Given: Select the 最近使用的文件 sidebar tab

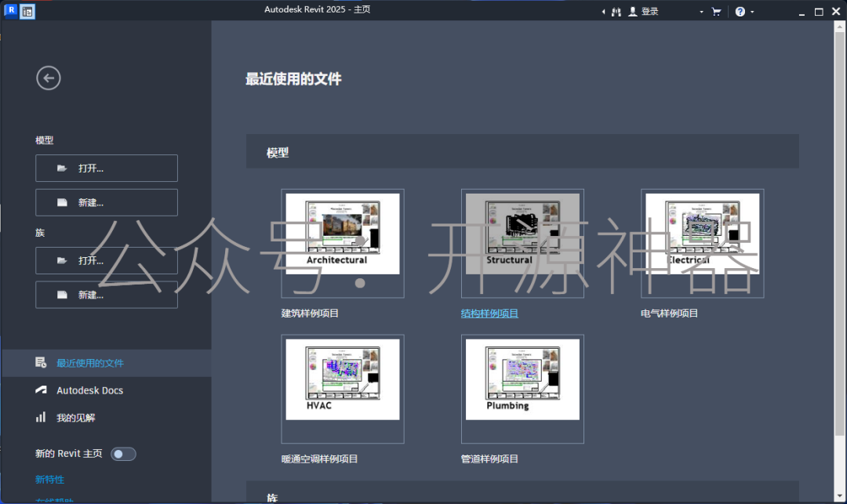Looking at the screenshot, I should click(106, 363).
